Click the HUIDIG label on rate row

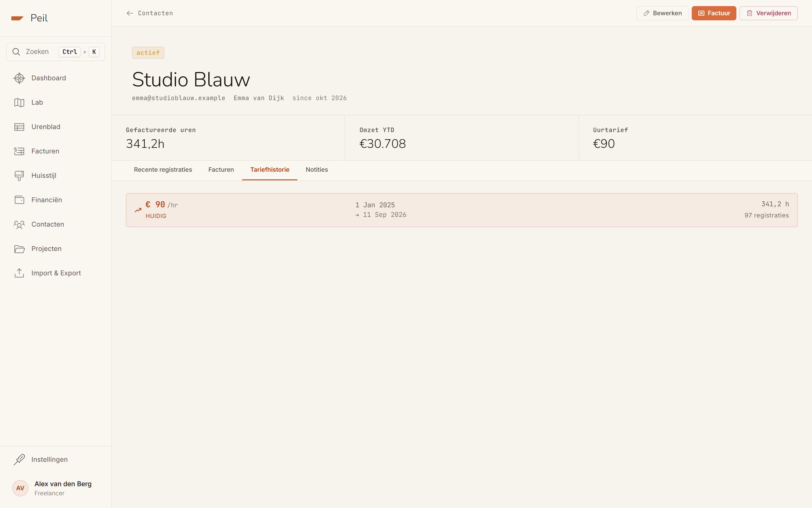pos(156,216)
